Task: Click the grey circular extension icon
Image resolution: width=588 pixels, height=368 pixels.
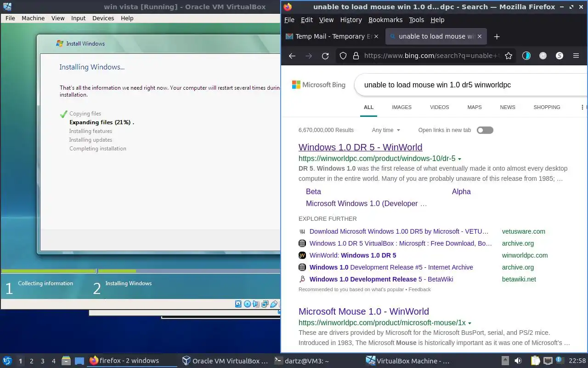Action: (x=543, y=56)
